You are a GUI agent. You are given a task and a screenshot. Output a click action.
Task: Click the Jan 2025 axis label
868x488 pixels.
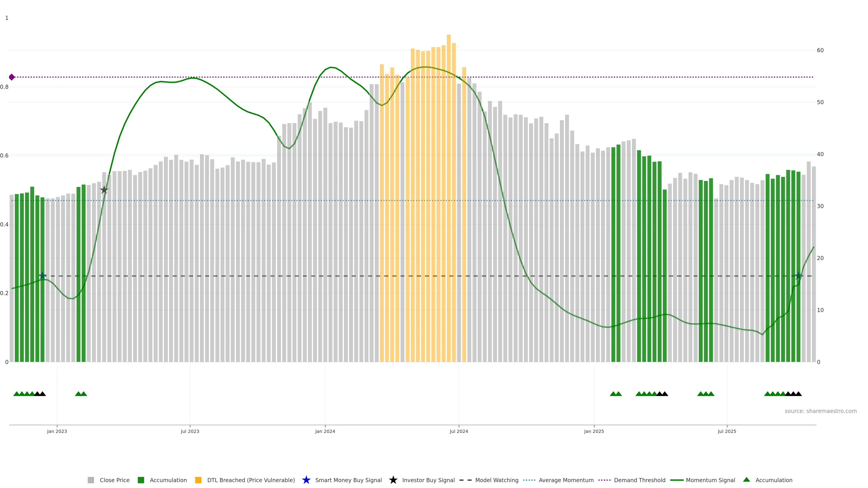coord(594,431)
